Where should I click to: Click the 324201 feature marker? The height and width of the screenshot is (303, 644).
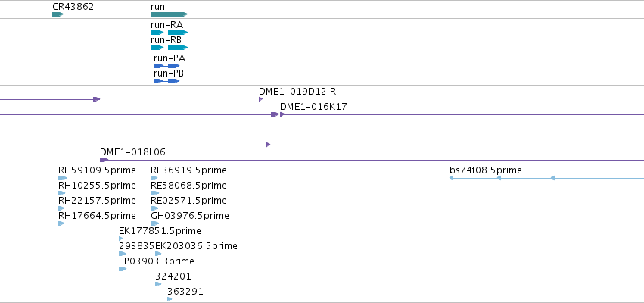pos(158,284)
